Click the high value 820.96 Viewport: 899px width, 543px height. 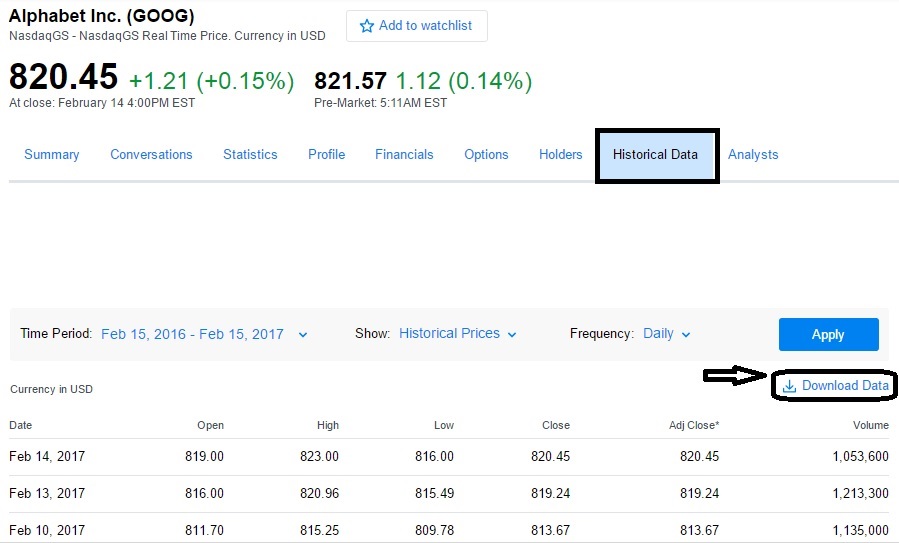(x=319, y=494)
